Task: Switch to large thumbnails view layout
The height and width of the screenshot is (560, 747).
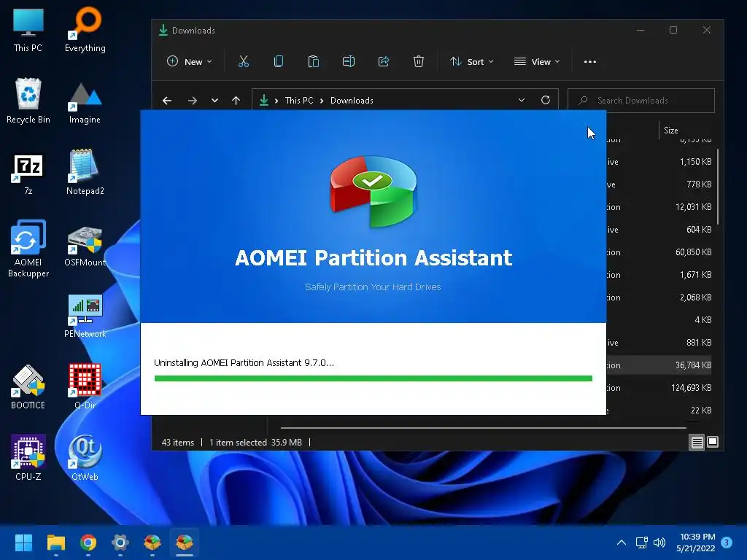Action: click(713, 443)
